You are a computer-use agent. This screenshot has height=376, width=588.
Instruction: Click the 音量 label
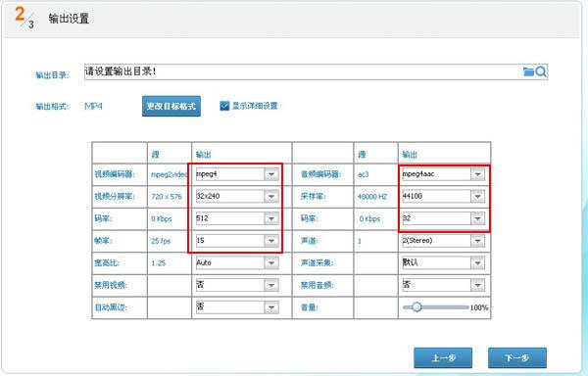tap(309, 307)
